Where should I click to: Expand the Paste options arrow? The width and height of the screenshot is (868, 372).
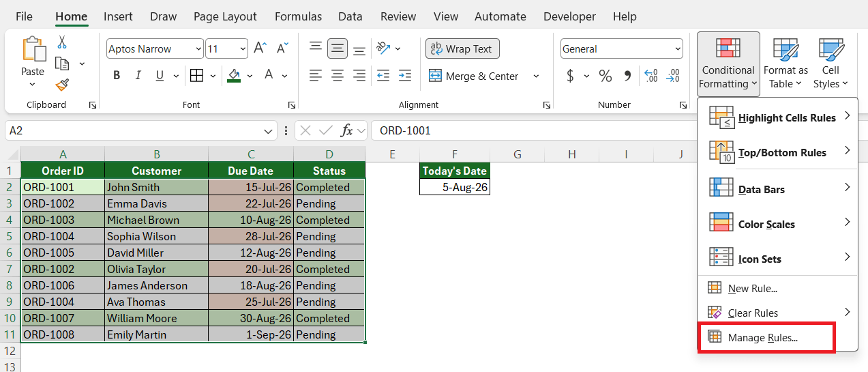pyautogui.click(x=33, y=85)
